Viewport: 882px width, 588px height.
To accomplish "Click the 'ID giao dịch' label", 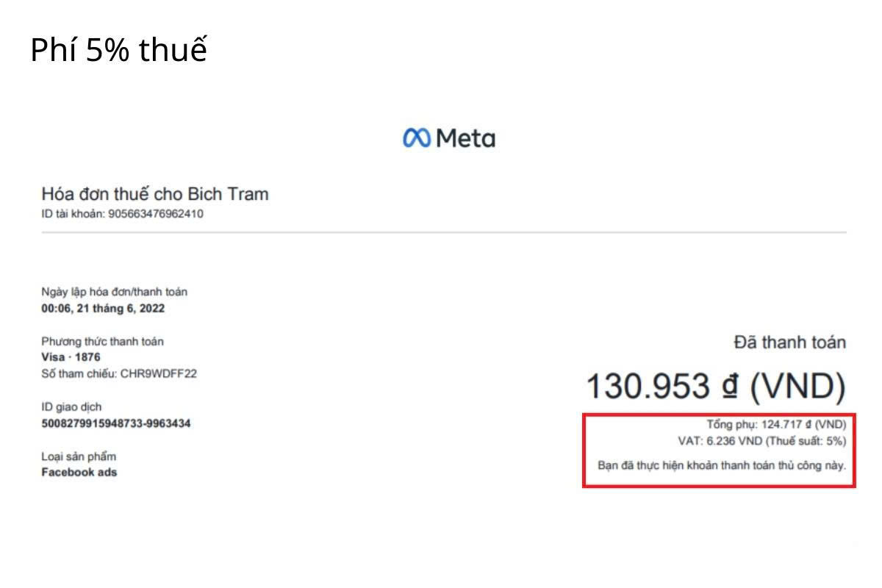I will tap(71, 407).
